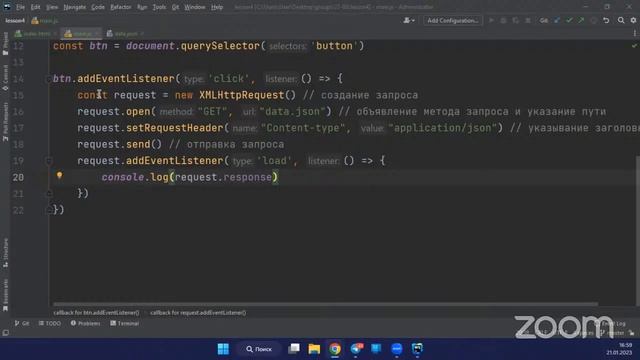
Task: Click the inspection status checkmark in editor corner
Action: (634, 46)
